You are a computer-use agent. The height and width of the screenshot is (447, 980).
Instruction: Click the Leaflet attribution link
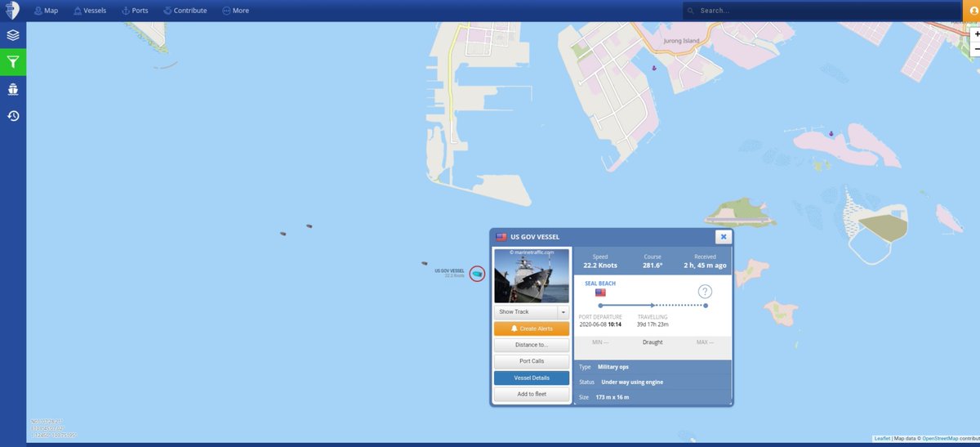(882, 439)
